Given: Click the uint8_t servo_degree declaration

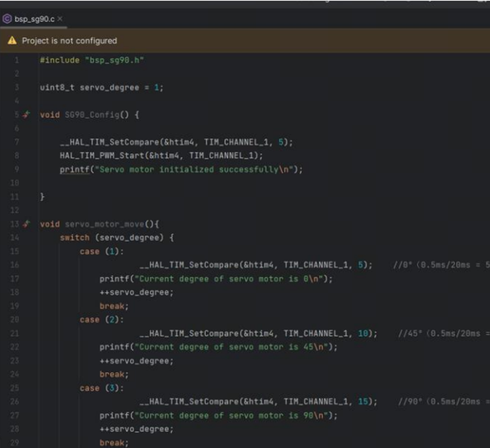Looking at the screenshot, I should (x=101, y=88).
